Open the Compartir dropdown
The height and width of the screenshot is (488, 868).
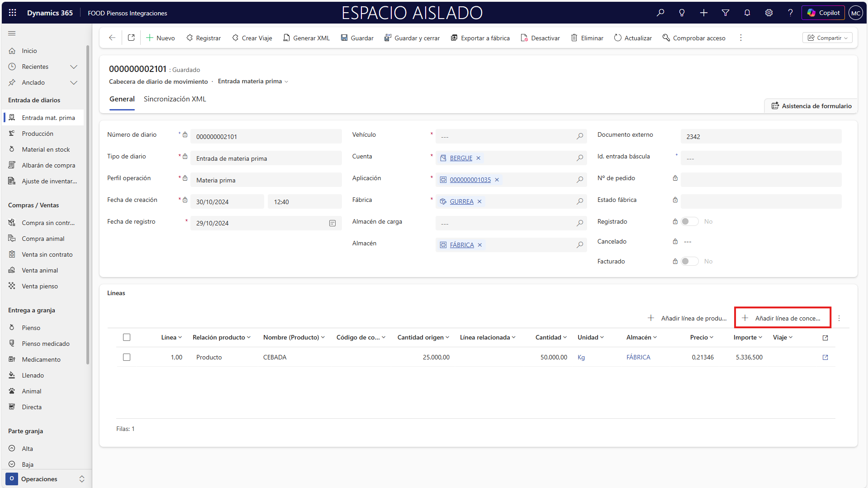click(x=827, y=38)
